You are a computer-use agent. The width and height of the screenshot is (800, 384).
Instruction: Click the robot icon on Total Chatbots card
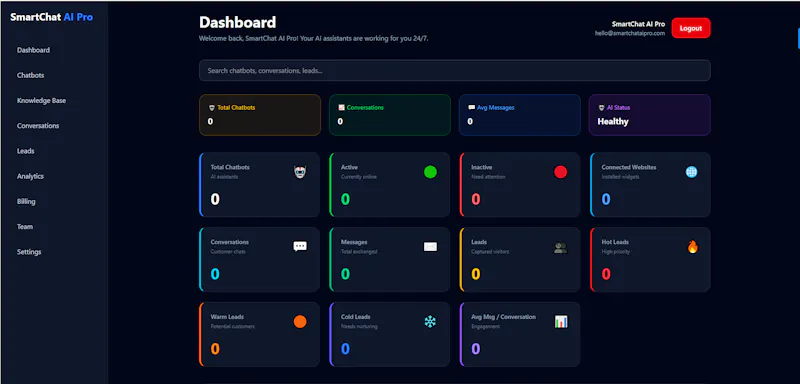(x=300, y=172)
